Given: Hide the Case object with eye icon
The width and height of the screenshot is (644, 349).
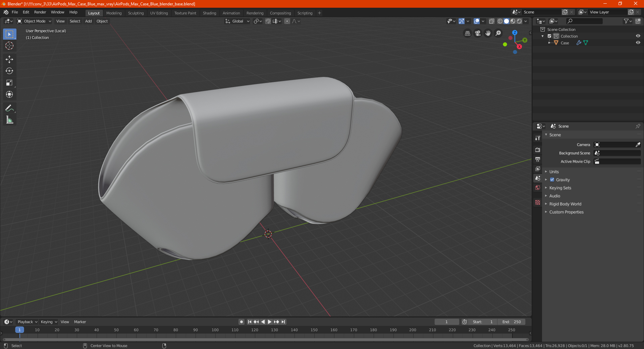Looking at the screenshot, I should click(638, 43).
